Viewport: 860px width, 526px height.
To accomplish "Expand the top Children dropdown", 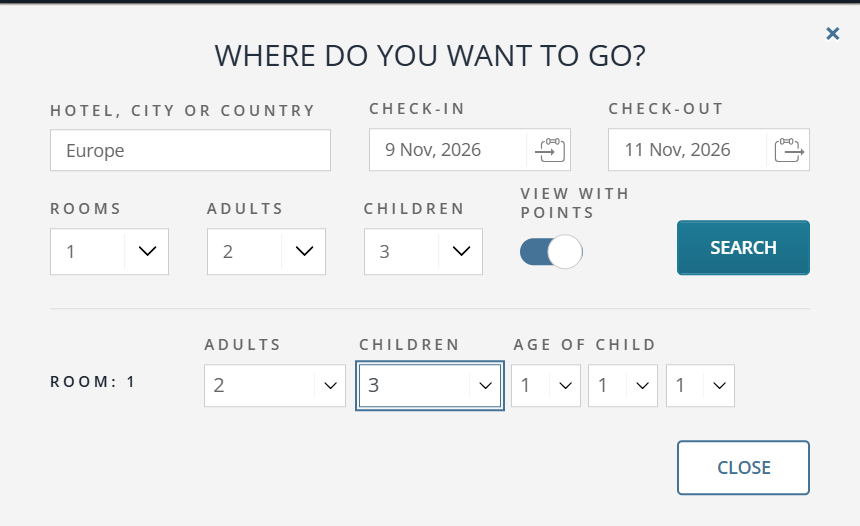I will tap(423, 252).
